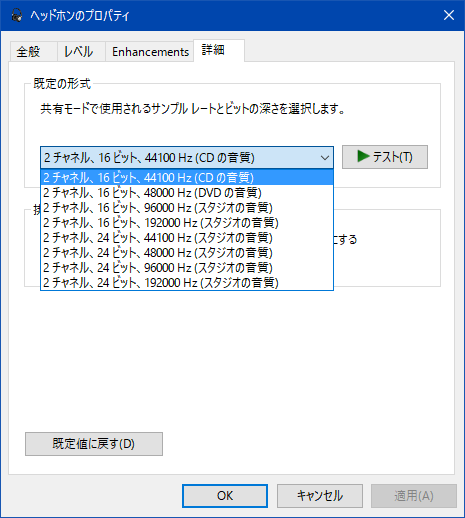Choose 24 ビット 96000 Hz studio quality option
This screenshot has height=518, width=465.
coord(187,268)
